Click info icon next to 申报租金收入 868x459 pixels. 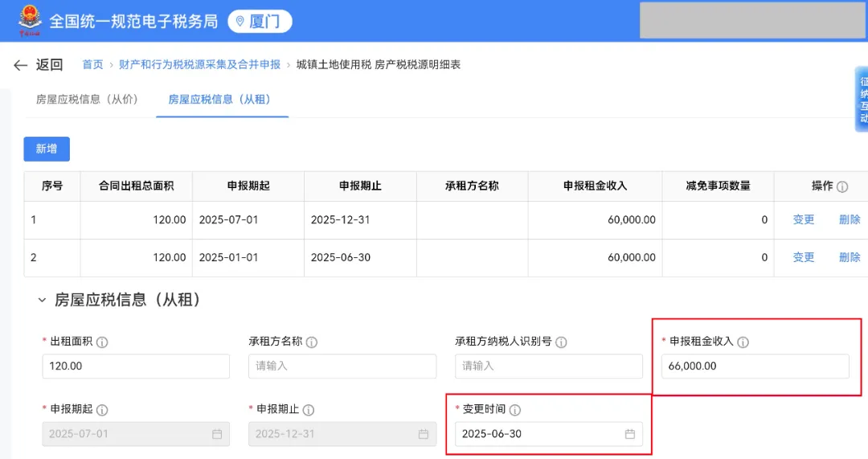click(x=743, y=342)
